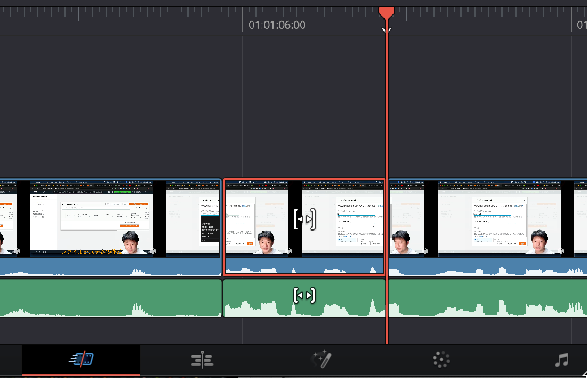The width and height of the screenshot is (587, 378).
Task: Click the red playhead handle on the ruler
Action: [386, 13]
